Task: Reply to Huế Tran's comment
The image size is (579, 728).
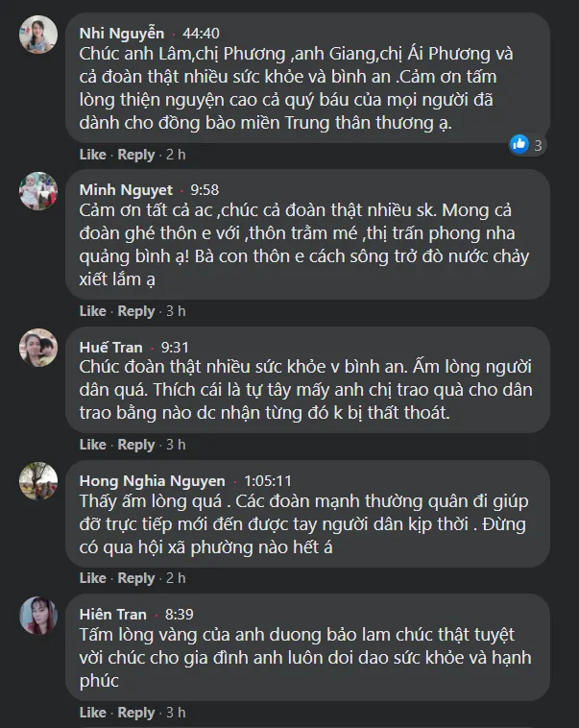Action: (x=135, y=445)
